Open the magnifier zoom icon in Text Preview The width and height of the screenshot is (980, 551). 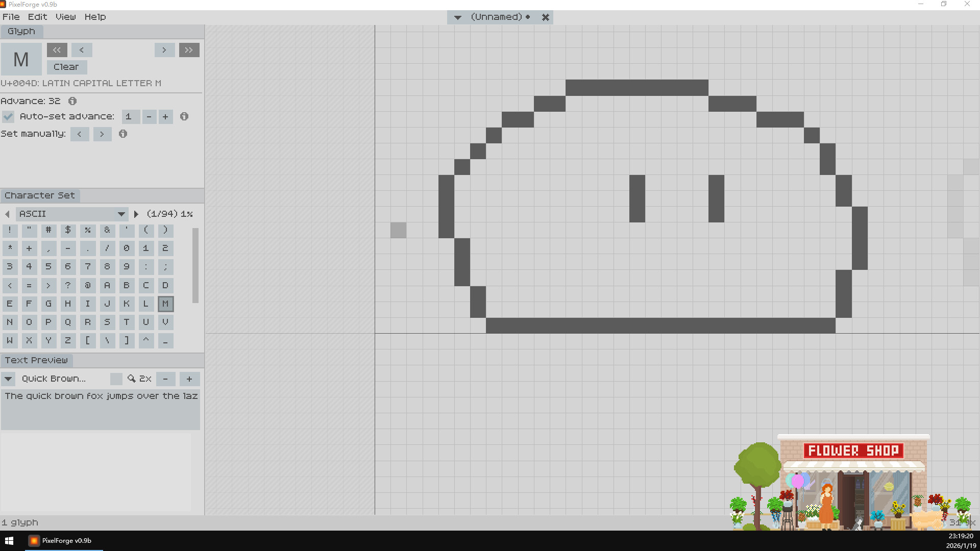(131, 379)
